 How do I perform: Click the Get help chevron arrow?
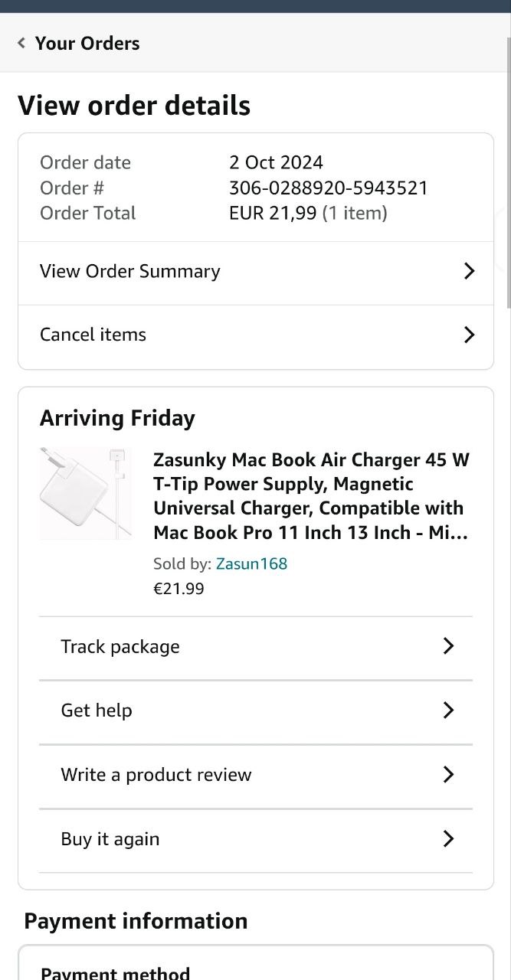click(449, 710)
